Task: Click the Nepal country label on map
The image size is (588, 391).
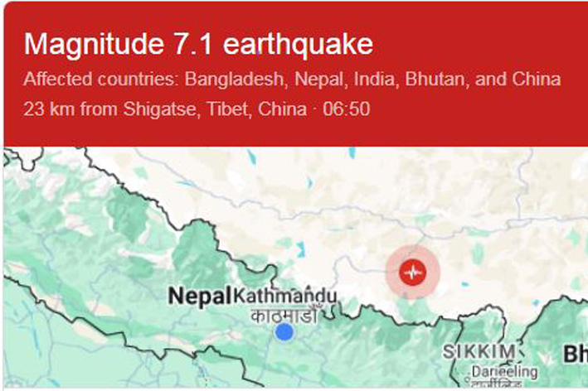Action: pyautogui.click(x=200, y=297)
